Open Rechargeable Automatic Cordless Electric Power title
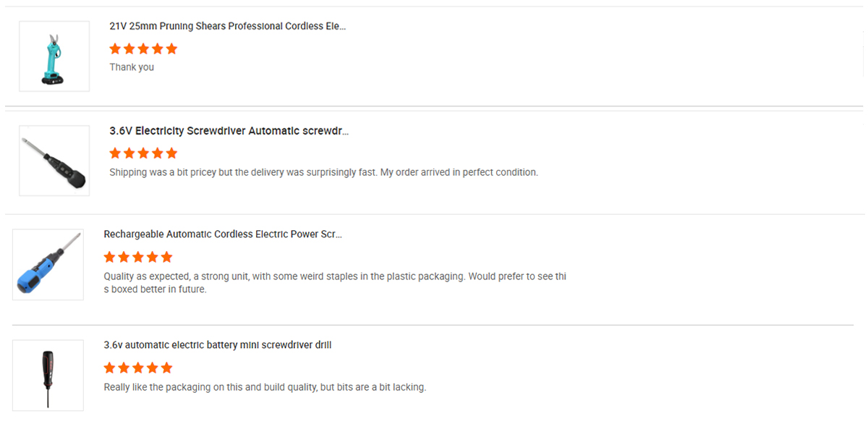Viewport: 868px width, 424px height. [223, 234]
